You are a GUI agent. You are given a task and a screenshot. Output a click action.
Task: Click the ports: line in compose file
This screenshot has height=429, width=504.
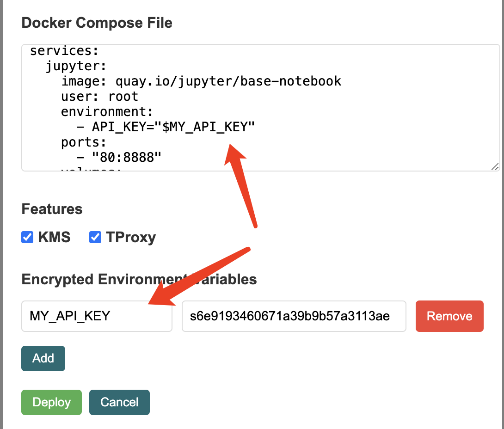(x=84, y=143)
